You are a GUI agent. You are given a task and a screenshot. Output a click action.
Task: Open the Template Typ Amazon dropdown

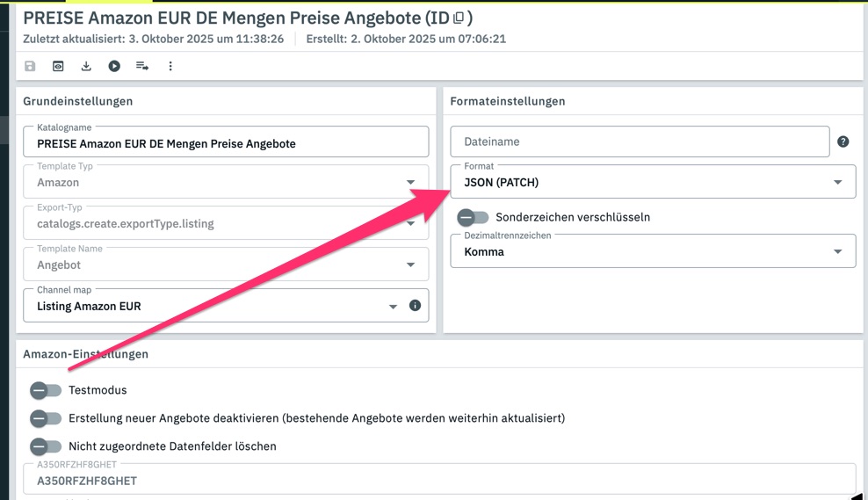point(225,182)
